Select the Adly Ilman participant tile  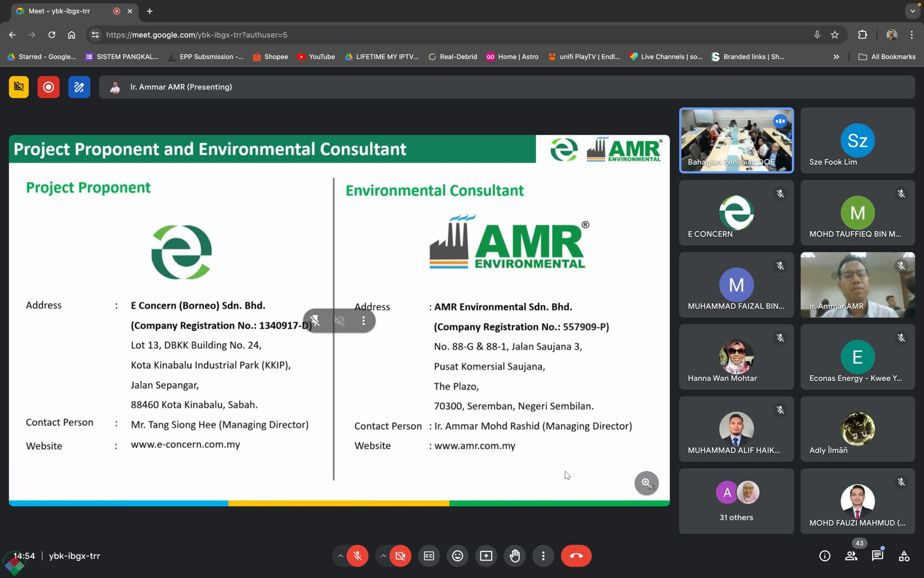click(x=858, y=429)
